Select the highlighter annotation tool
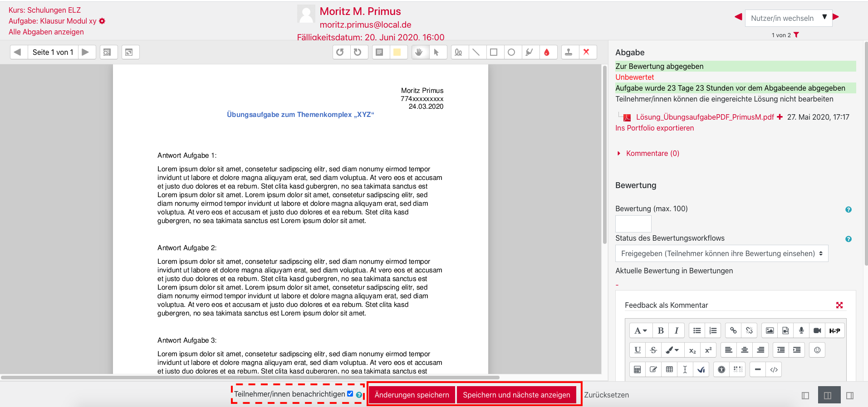 (529, 52)
